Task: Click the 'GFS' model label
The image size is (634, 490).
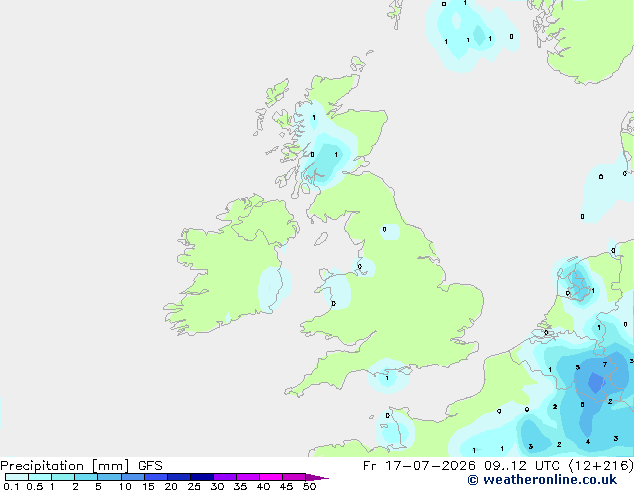Action: (150, 466)
